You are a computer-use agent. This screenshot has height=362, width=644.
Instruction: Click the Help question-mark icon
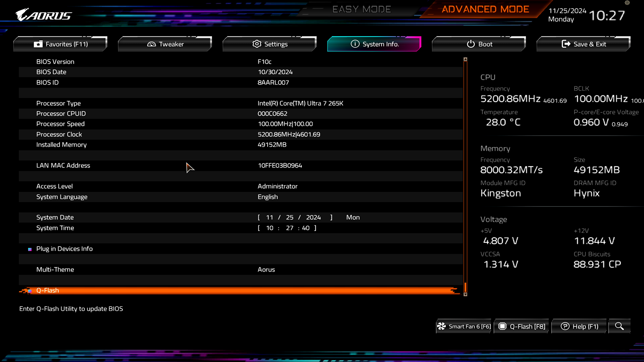click(x=566, y=326)
